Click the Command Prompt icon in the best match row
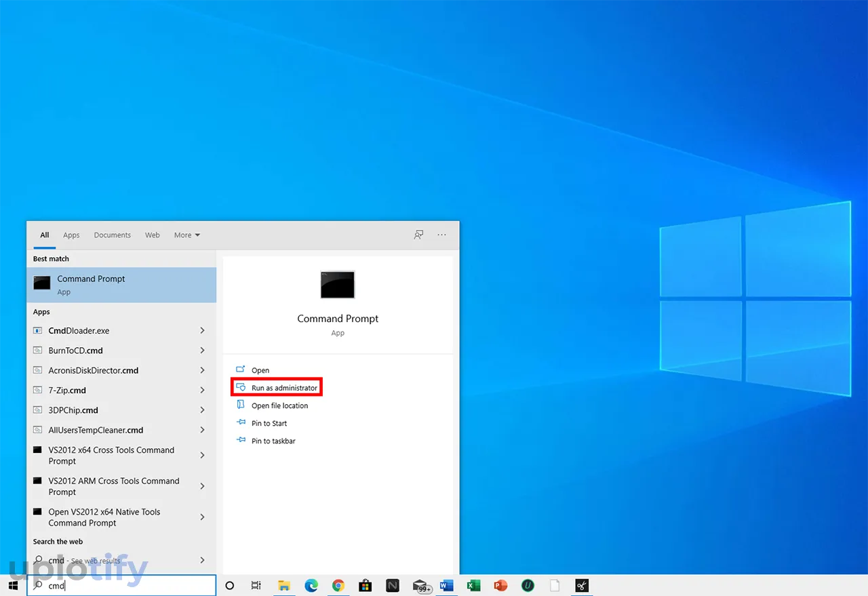868x596 pixels. pos(42,283)
